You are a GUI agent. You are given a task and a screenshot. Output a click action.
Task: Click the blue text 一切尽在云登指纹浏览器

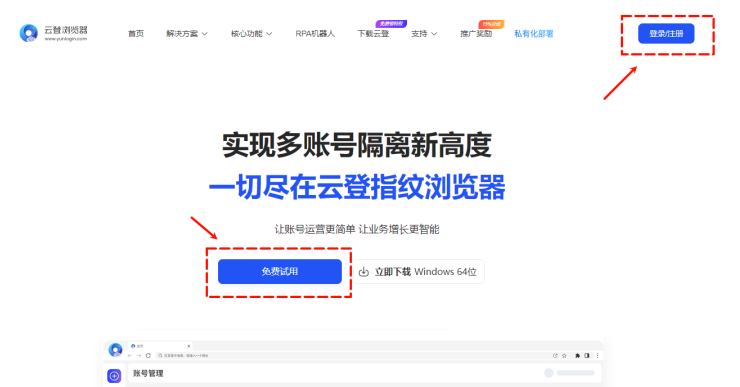357,187
